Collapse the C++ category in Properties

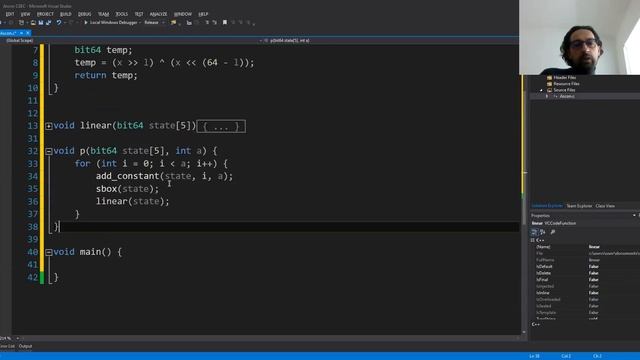533,240
